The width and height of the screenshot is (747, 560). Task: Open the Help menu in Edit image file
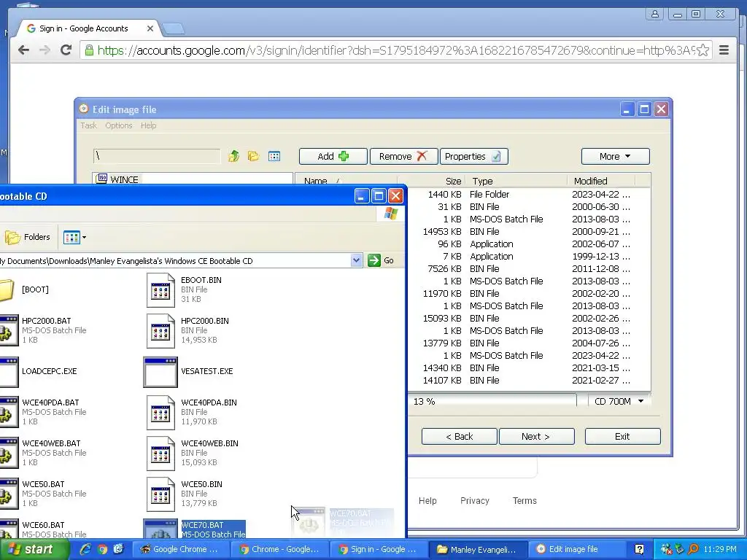click(148, 125)
